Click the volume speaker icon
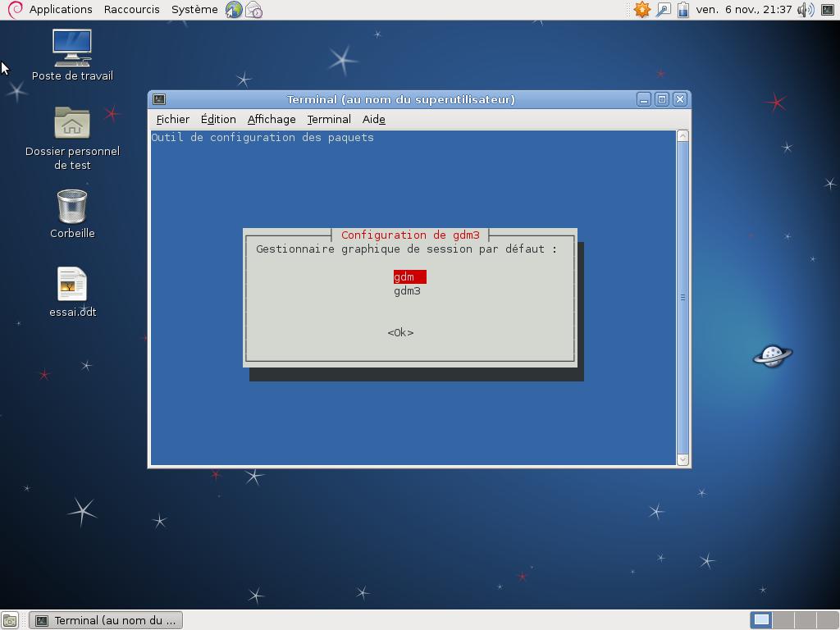 805,10
